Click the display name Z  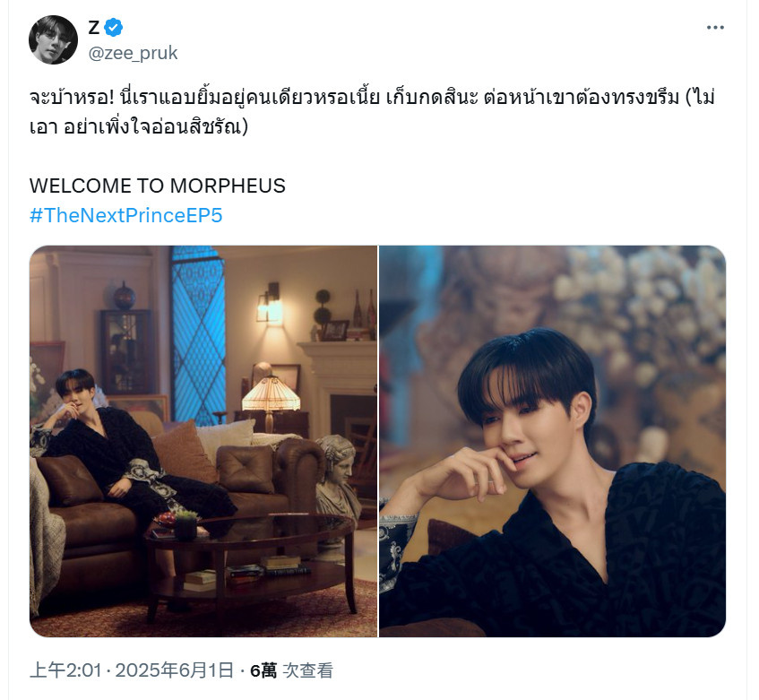[x=93, y=28]
